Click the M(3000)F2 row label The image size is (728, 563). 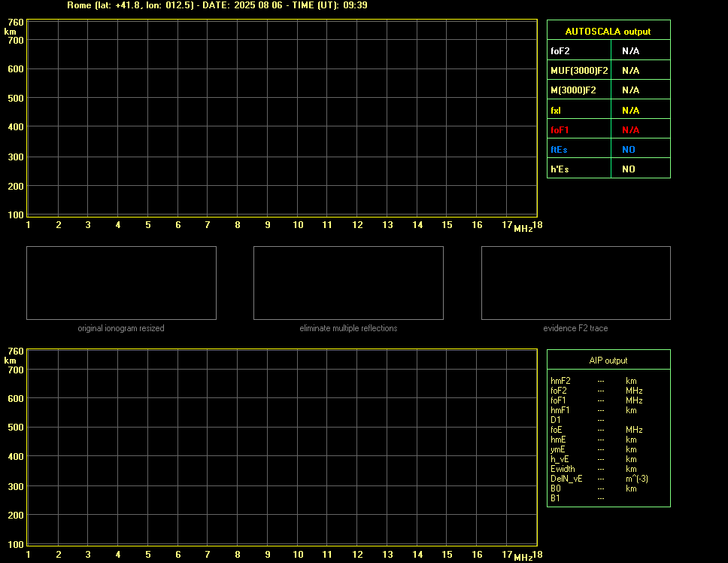(x=573, y=90)
